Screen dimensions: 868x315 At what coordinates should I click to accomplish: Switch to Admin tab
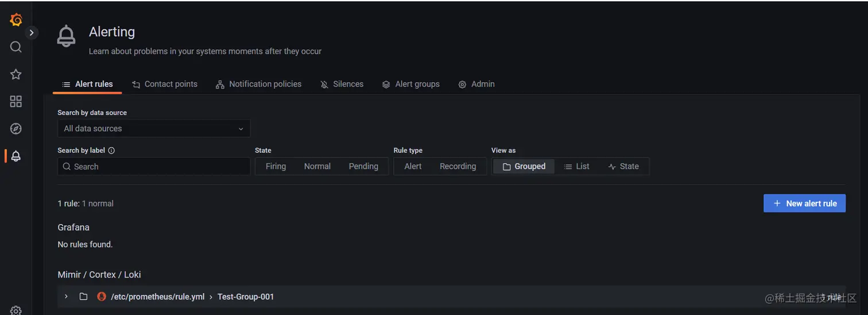(x=476, y=84)
